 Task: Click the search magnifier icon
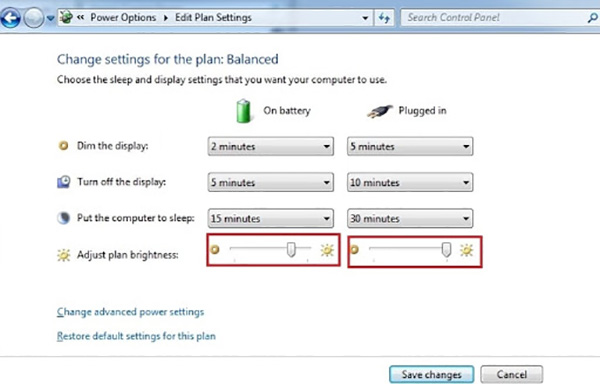(x=593, y=18)
